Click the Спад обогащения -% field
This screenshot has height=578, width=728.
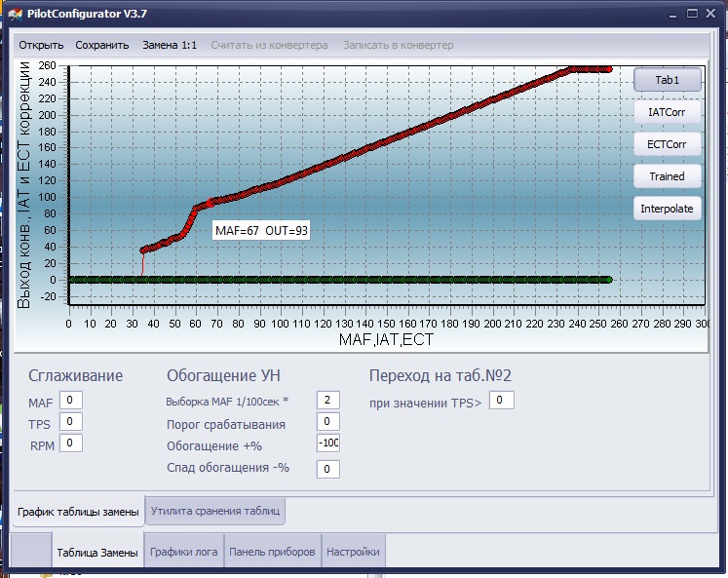(328, 469)
